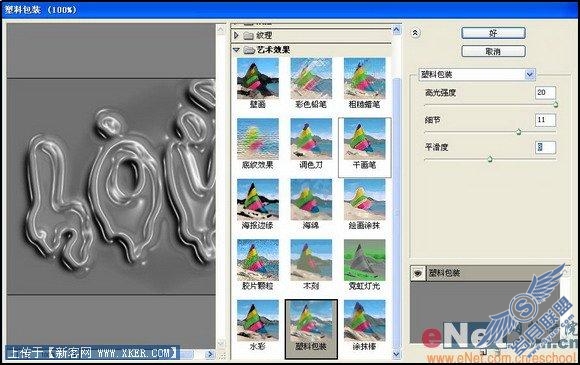Choose the 彩色铅笔 colored pencil filter

(311, 83)
